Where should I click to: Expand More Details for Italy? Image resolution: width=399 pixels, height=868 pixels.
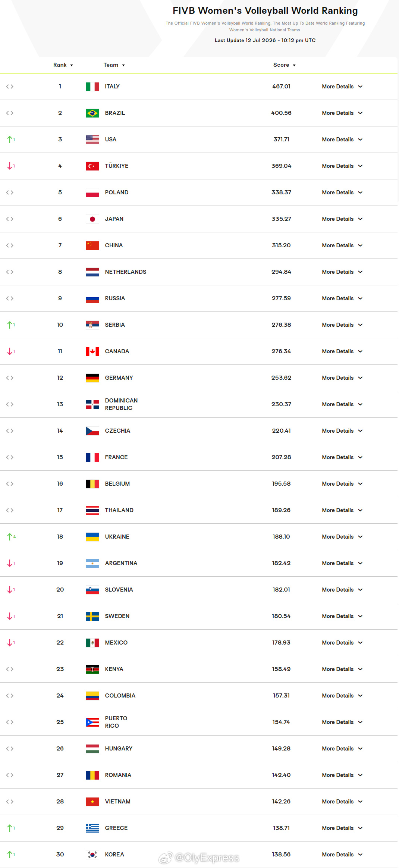[x=342, y=87]
